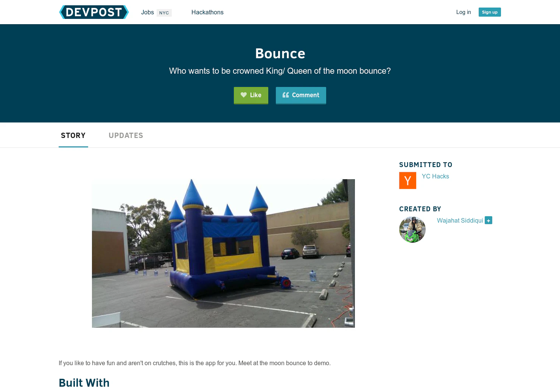Viewport: 560px width, 392px height.
Task: Click the Bounce project title
Action: click(x=280, y=53)
